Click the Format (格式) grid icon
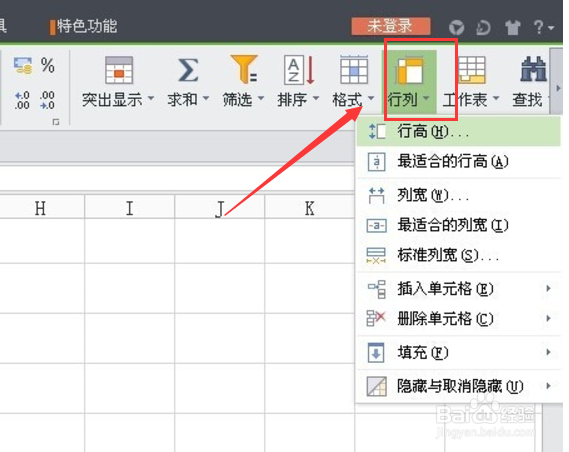 pos(354,70)
